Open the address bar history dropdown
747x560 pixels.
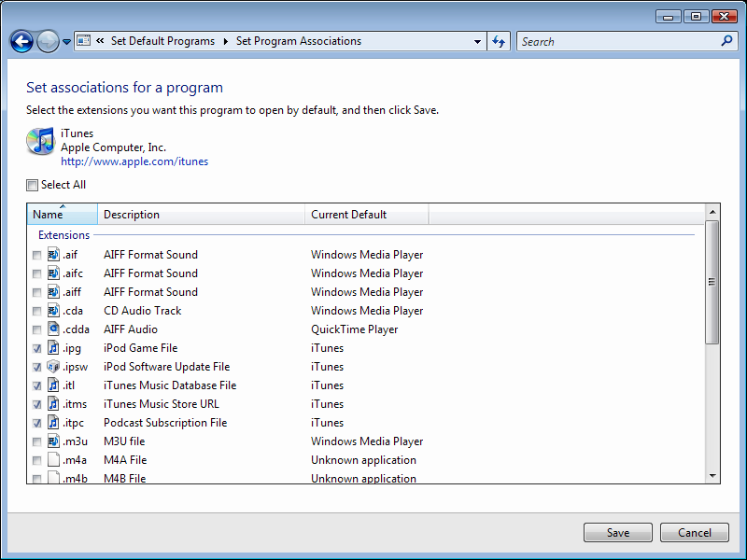point(478,41)
